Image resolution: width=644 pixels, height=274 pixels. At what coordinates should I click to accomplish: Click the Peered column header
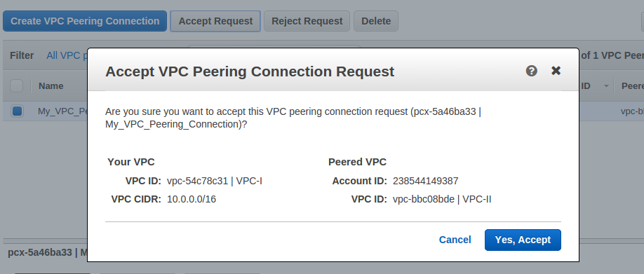(633, 86)
